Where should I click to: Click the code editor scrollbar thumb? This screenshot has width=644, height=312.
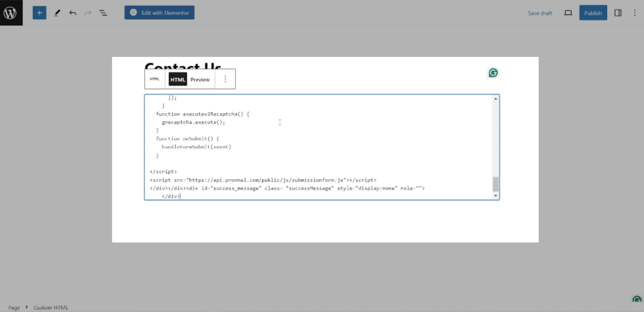coord(495,184)
